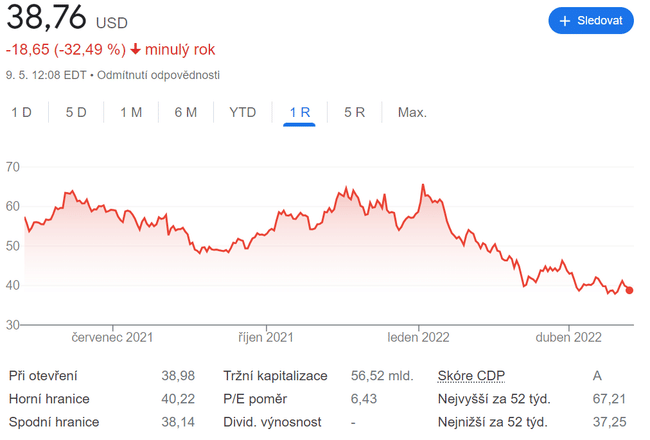Click the Tržní kapitalizace label

[x=275, y=376]
